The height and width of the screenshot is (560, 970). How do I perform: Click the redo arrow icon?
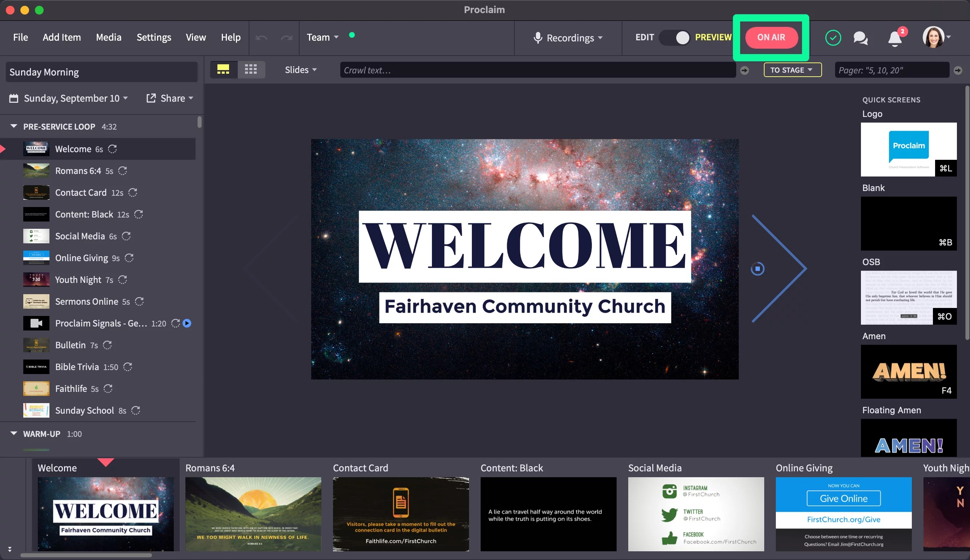coord(286,37)
